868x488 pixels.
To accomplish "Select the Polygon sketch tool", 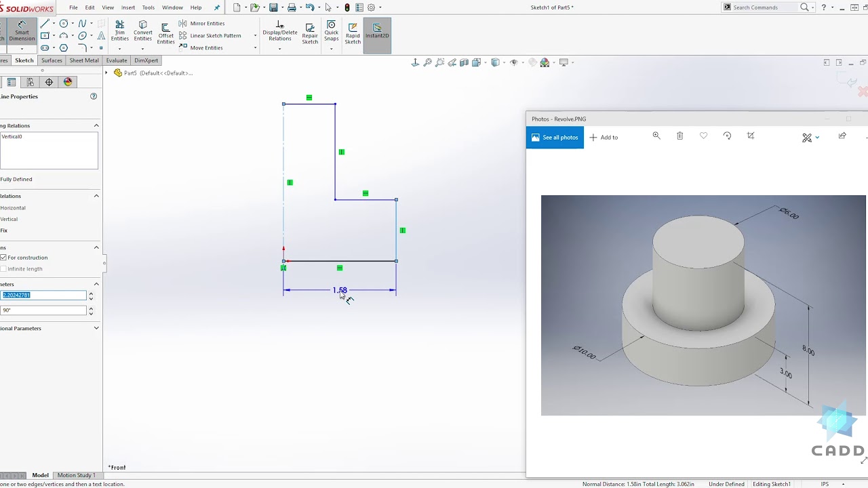I will 64,48.
